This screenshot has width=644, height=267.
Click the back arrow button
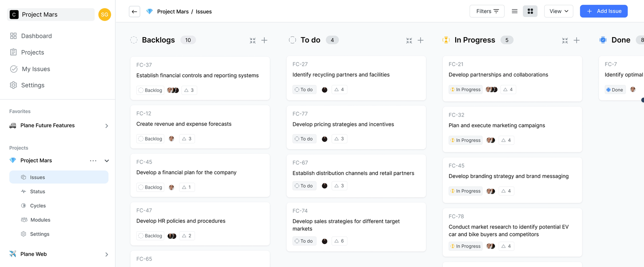tap(134, 11)
